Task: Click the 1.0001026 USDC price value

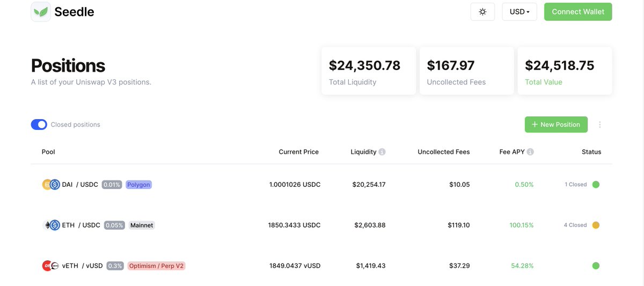Action: click(x=295, y=185)
